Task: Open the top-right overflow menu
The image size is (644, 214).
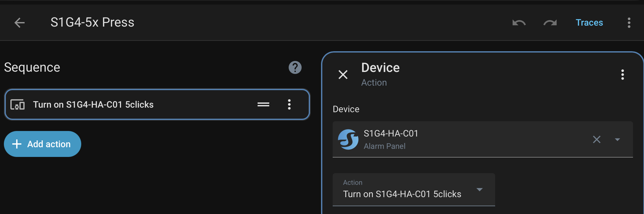Action: (x=629, y=23)
